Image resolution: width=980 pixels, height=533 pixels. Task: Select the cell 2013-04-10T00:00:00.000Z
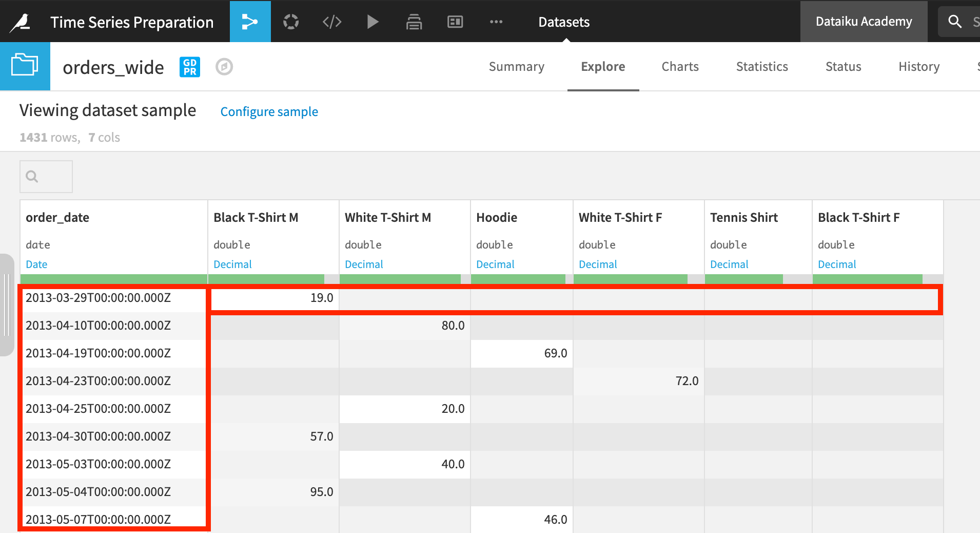[x=113, y=326]
